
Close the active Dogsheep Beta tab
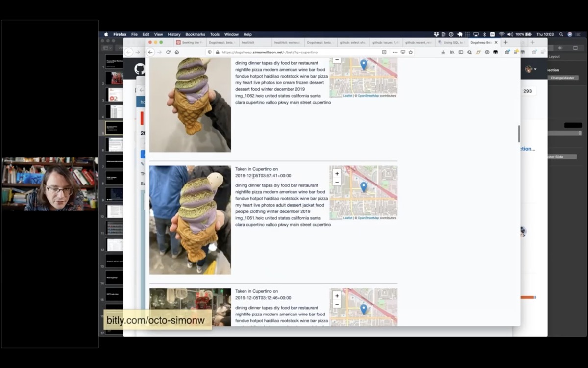point(496,43)
